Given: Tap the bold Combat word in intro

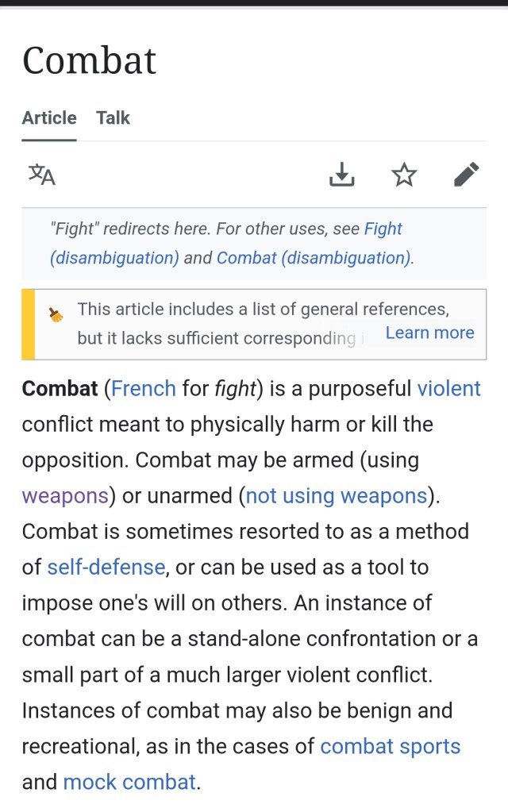Looking at the screenshot, I should (60, 389).
